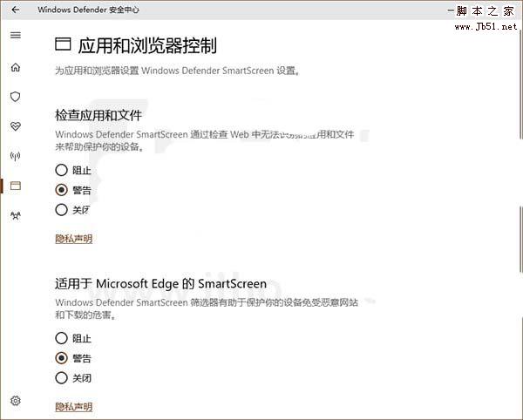The height and width of the screenshot is (420, 523).
Task: Select app and browser control sidebar icon
Action: (16, 186)
